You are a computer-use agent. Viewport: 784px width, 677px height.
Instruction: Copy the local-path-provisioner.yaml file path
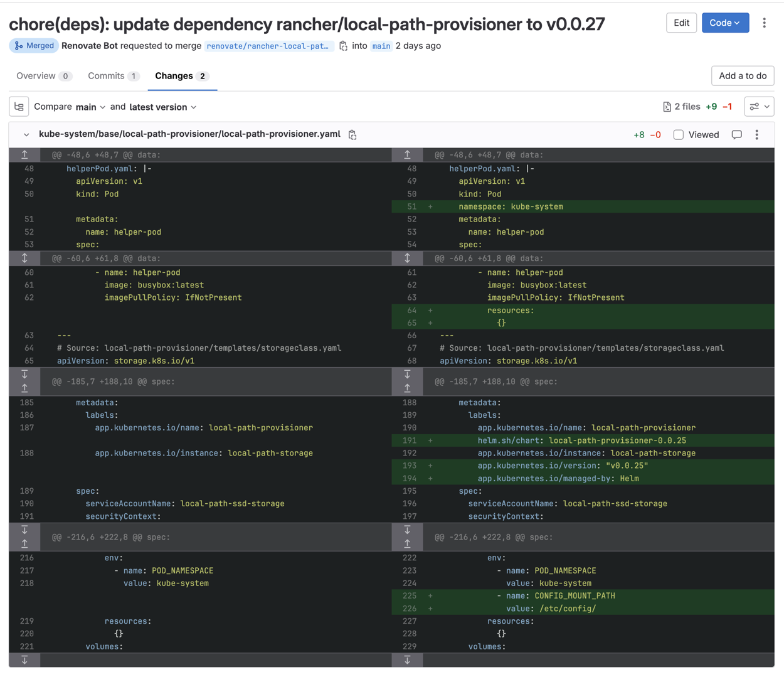[x=352, y=134]
